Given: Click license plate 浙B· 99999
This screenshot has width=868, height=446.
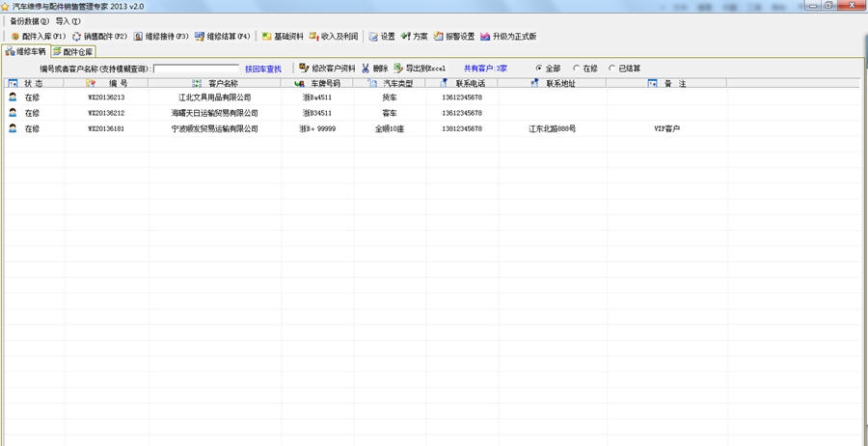Looking at the screenshot, I should 317,128.
